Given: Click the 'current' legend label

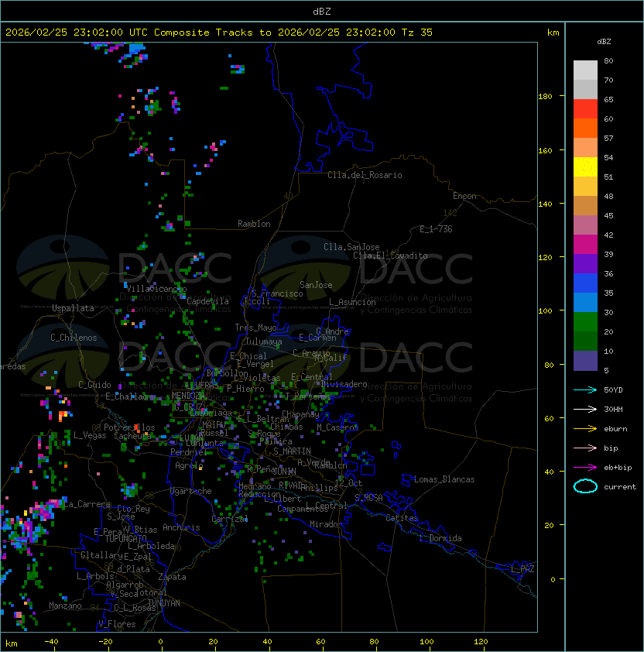Looking at the screenshot, I should [x=620, y=487].
